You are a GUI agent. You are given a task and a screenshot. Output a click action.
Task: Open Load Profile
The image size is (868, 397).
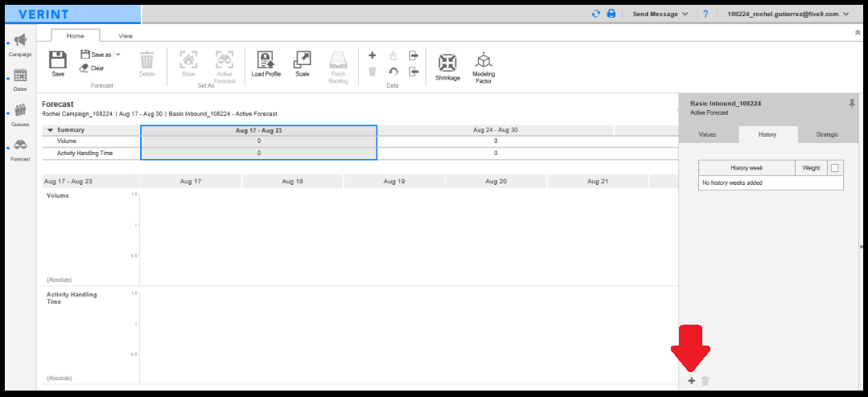pyautogui.click(x=266, y=64)
